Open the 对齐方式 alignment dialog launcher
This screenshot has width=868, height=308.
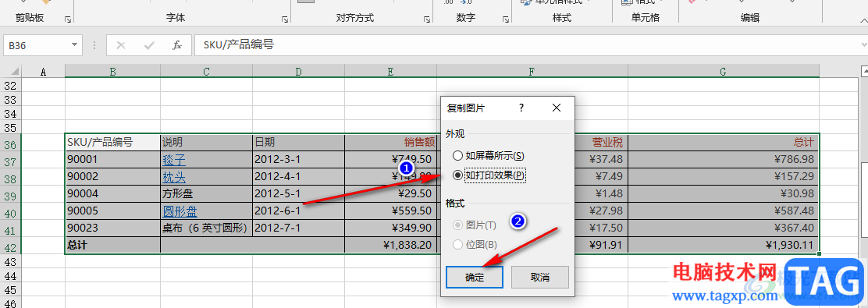(x=427, y=19)
